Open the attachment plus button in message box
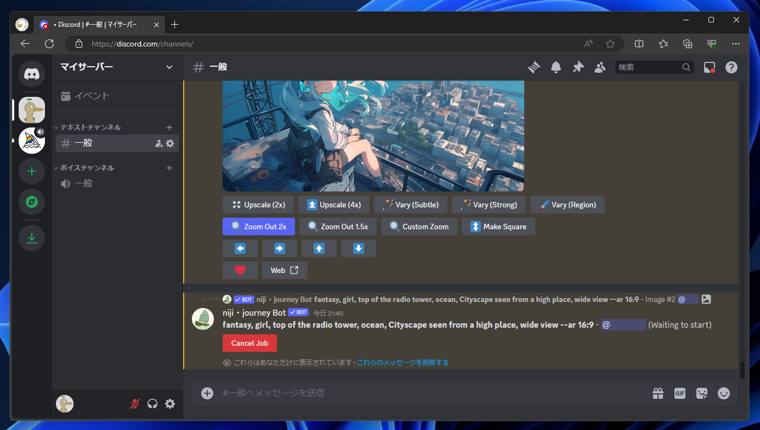760x430 pixels. point(207,393)
